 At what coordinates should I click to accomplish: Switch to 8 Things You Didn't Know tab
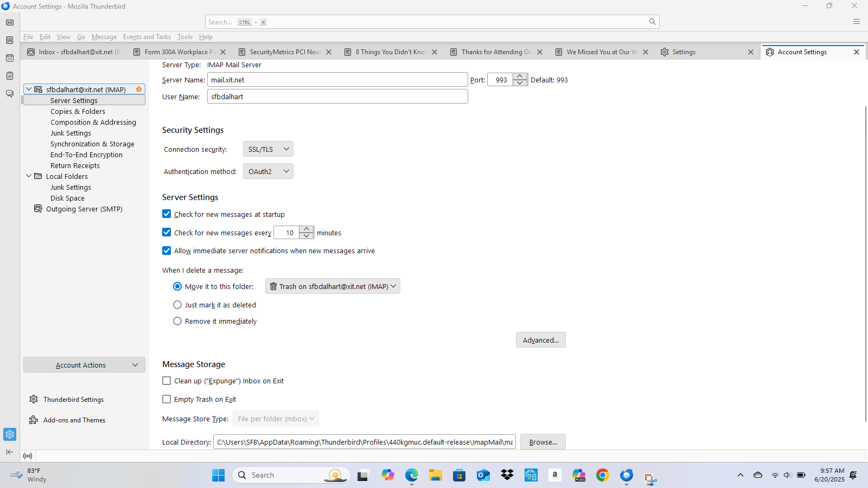pyautogui.click(x=391, y=52)
